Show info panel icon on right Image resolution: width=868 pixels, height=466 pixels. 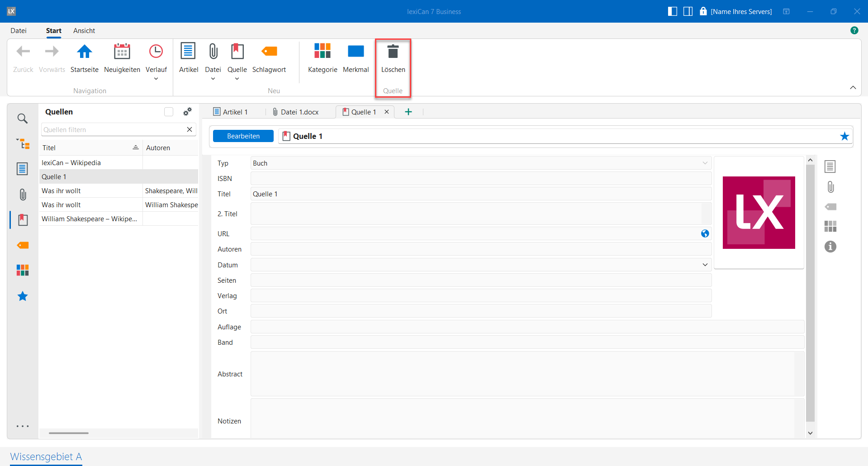pyautogui.click(x=830, y=247)
